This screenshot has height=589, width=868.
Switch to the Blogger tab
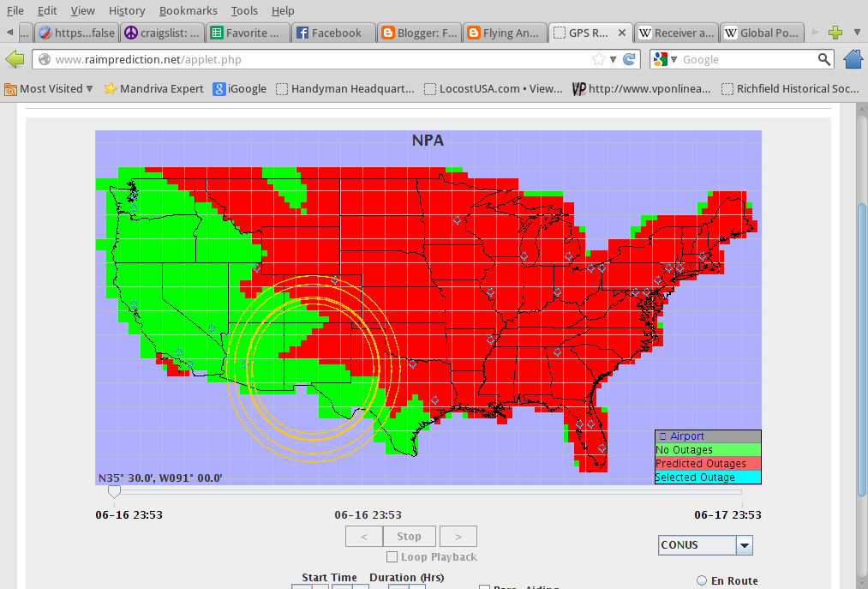click(418, 33)
